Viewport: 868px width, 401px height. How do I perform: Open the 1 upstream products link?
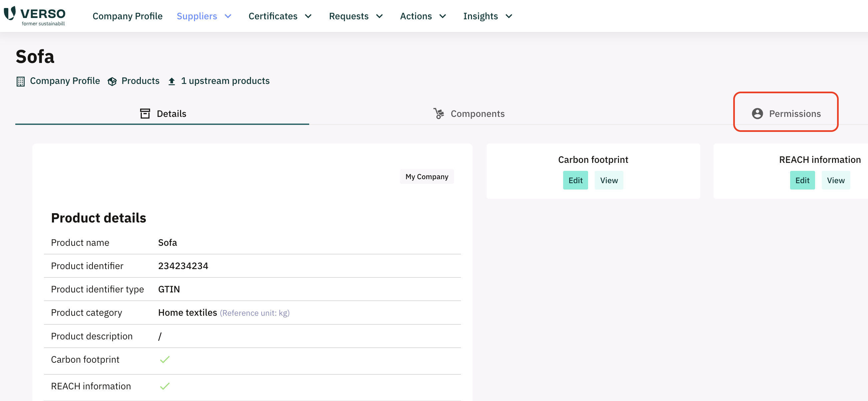[x=225, y=81]
